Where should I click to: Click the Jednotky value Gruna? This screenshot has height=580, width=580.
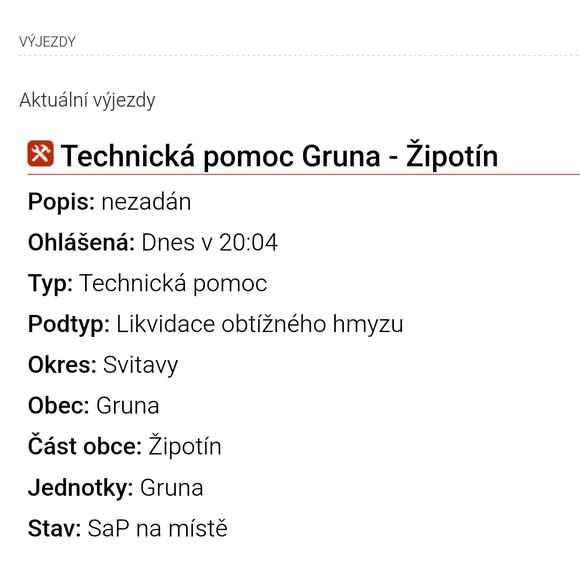tap(171, 488)
